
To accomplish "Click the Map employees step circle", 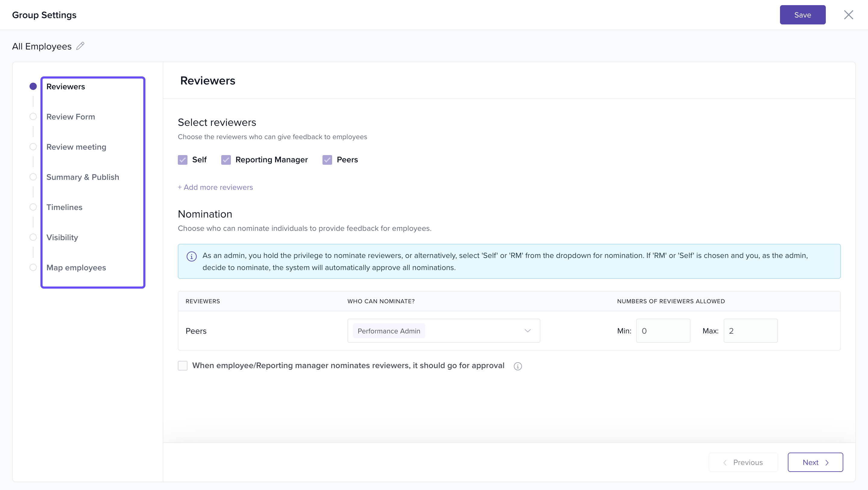I will point(33,267).
